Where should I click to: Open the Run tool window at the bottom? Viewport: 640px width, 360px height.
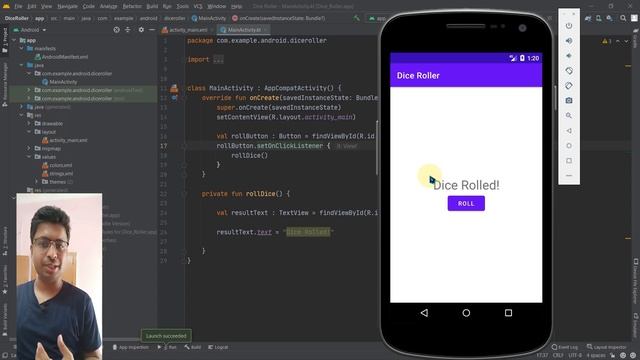tap(167, 347)
